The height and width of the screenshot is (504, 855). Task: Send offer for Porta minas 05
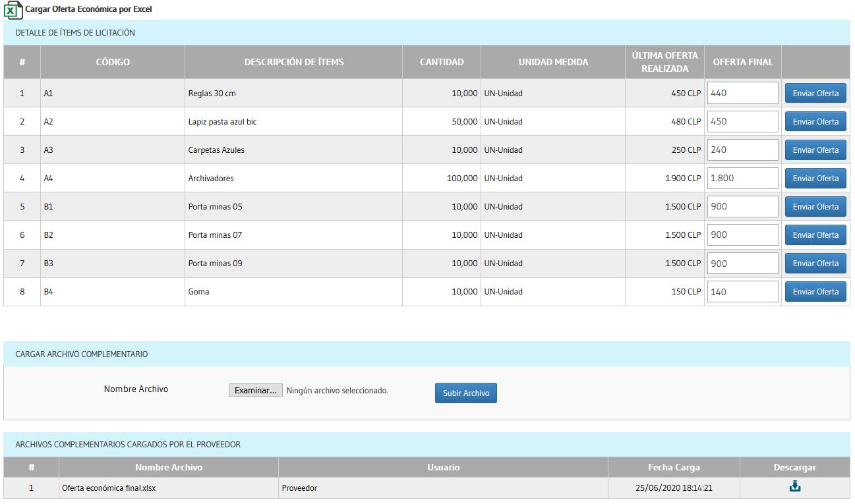point(815,207)
